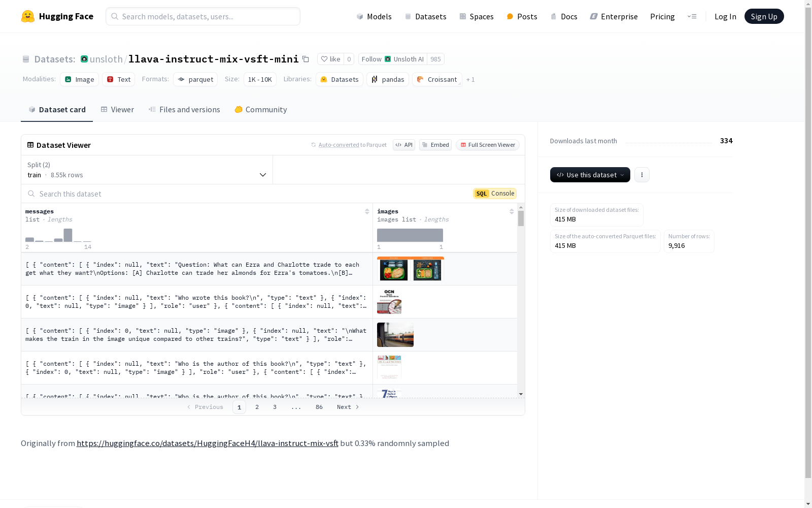Screen dimensions: 812x508
Task: Open the OCN book cover thumbnail
Action: pyautogui.click(x=389, y=302)
